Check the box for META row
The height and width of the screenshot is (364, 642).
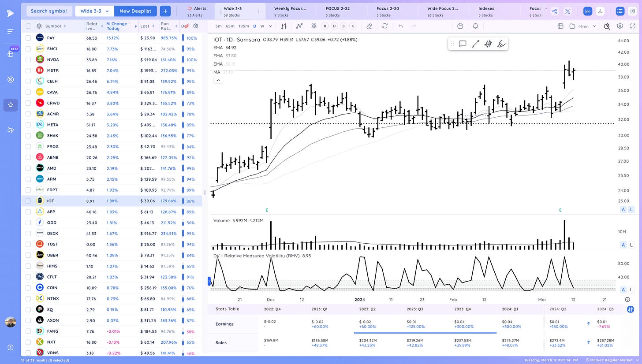28,125
